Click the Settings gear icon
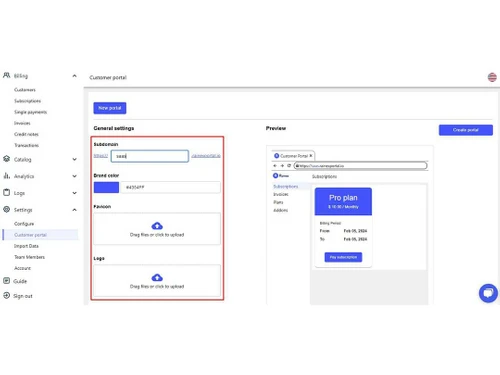Image resolution: width=500 pixels, height=375 pixels. click(6, 209)
